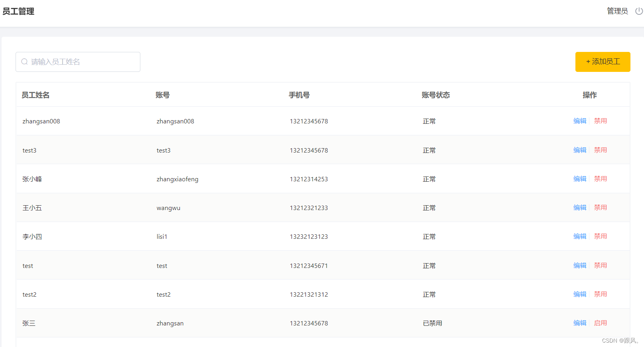
Task: Click the 员工管理 page title
Action: [18, 12]
